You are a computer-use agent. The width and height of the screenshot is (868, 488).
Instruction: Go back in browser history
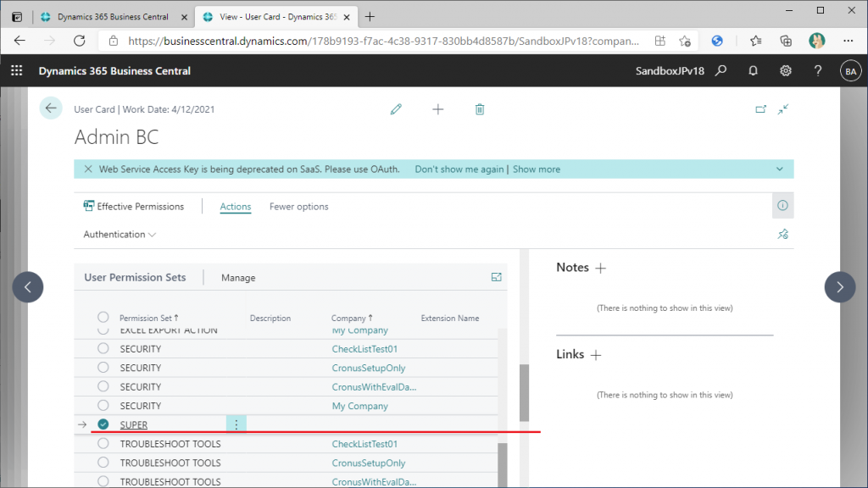click(20, 41)
